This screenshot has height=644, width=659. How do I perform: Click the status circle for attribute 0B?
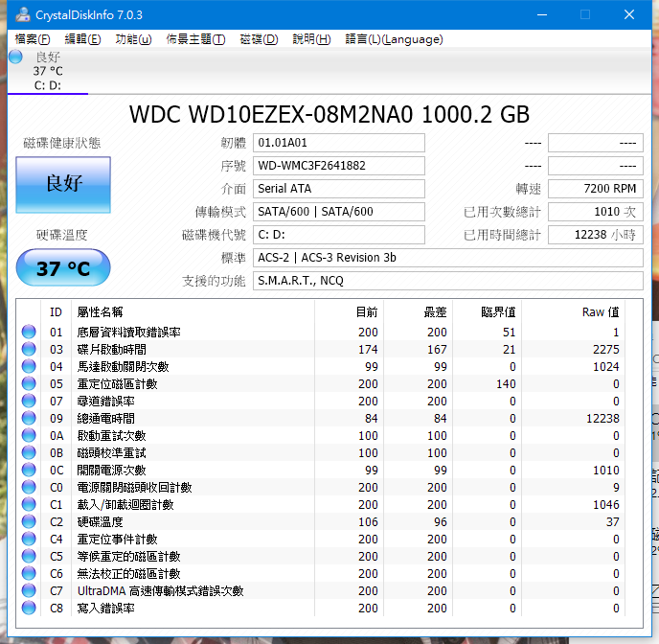pyautogui.click(x=29, y=452)
